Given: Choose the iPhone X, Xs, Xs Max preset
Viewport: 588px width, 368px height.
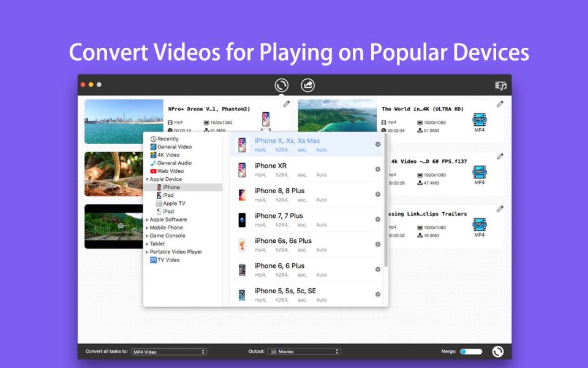Looking at the screenshot, I should 307,144.
